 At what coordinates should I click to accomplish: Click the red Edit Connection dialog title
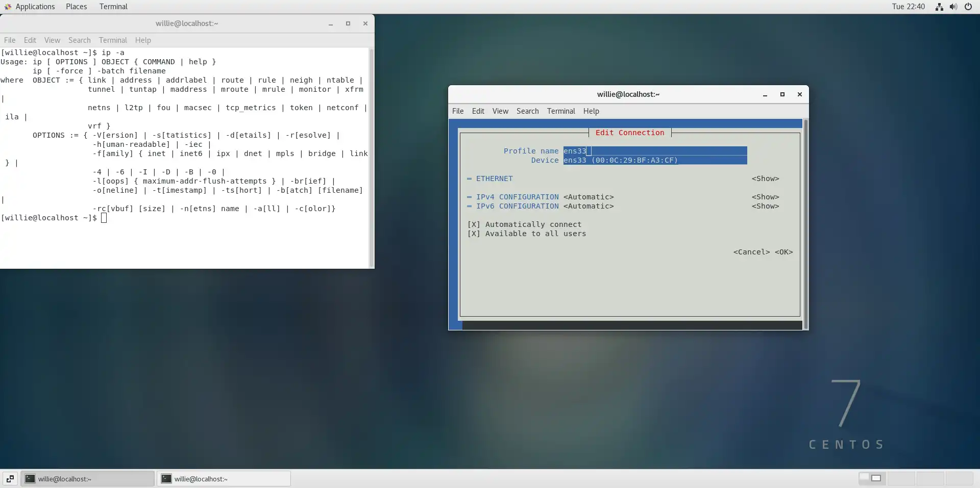pos(630,133)
